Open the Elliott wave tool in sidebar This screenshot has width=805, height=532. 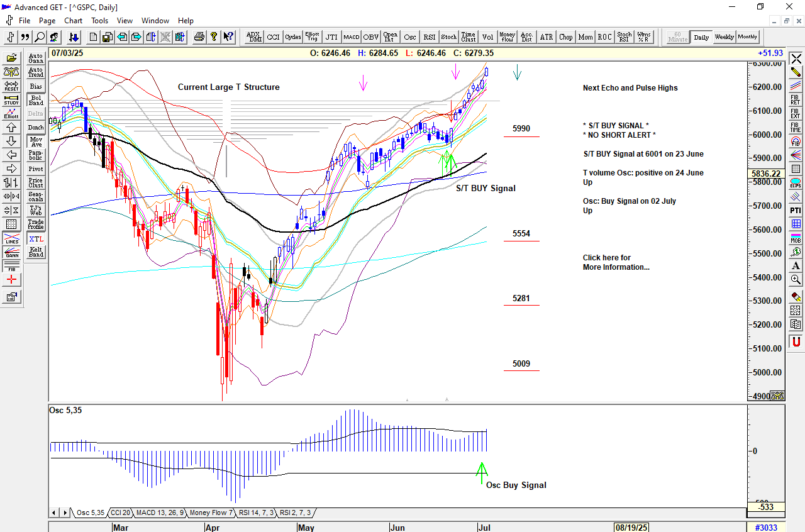pyautogui.click(x=11, y=113)
